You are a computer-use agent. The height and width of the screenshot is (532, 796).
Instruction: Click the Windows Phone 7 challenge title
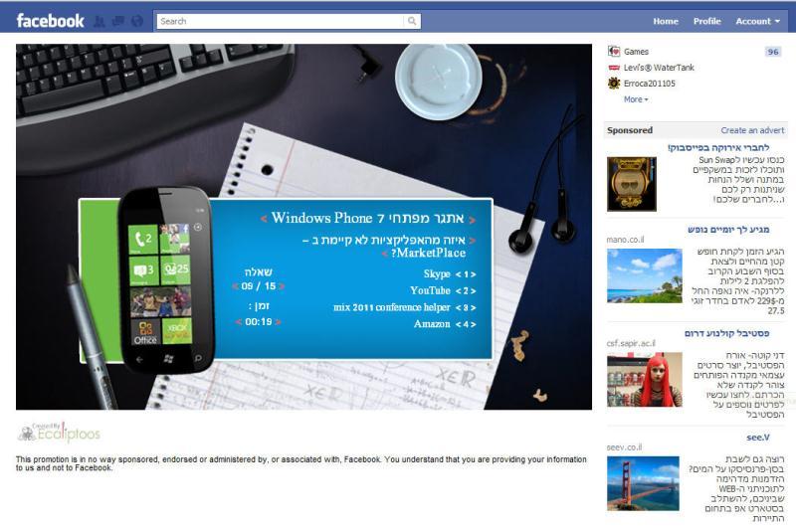[x=368, y=218]
